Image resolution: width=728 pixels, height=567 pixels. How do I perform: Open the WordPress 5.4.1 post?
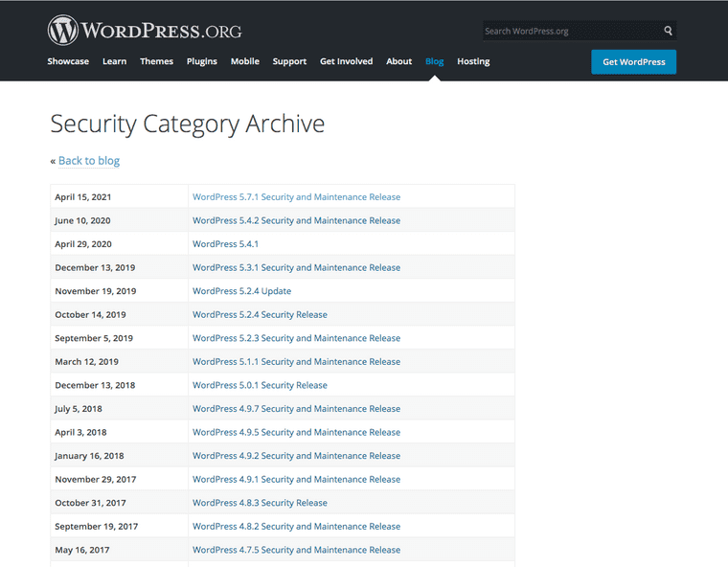pos(225,244)
